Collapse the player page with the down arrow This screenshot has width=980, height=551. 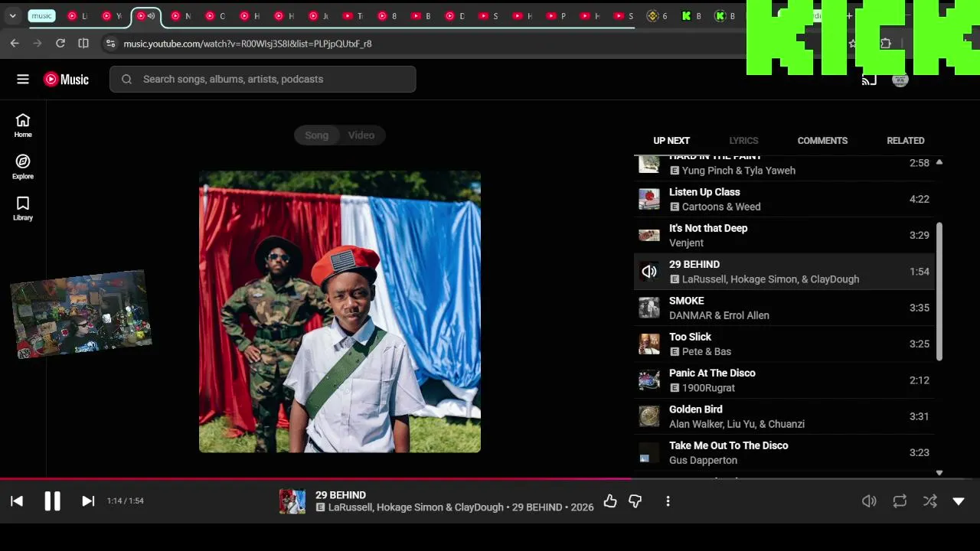point(959,501)
